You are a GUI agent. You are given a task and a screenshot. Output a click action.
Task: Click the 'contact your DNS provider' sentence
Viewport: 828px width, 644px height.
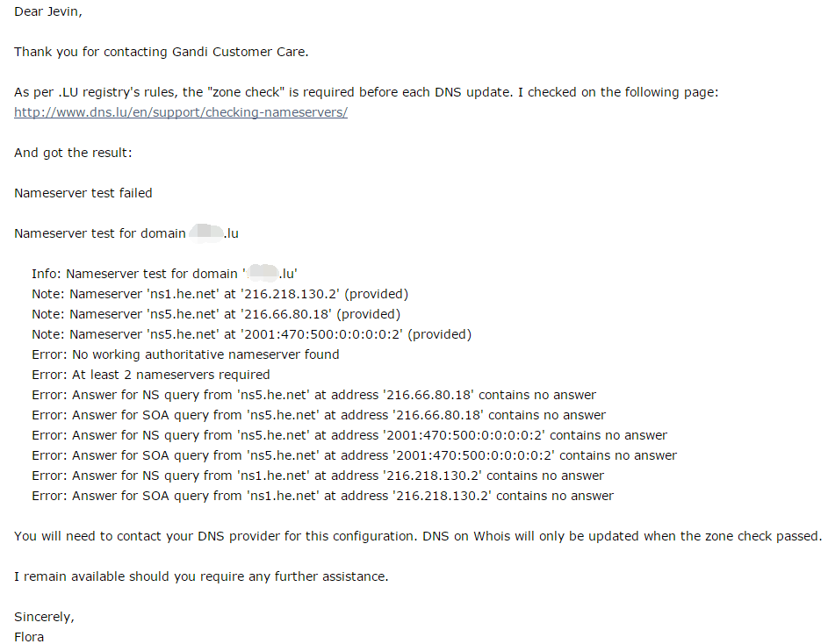418,536
